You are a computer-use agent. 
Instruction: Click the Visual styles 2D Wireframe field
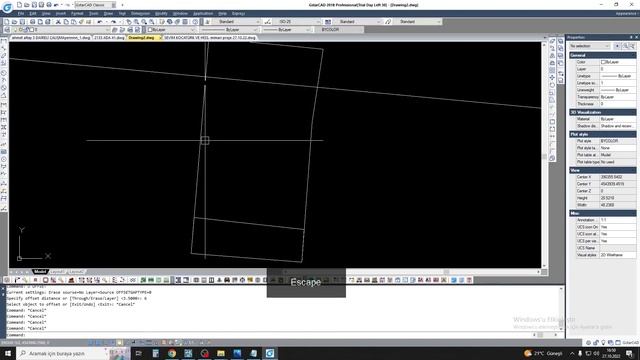click(x=618, y=255)
